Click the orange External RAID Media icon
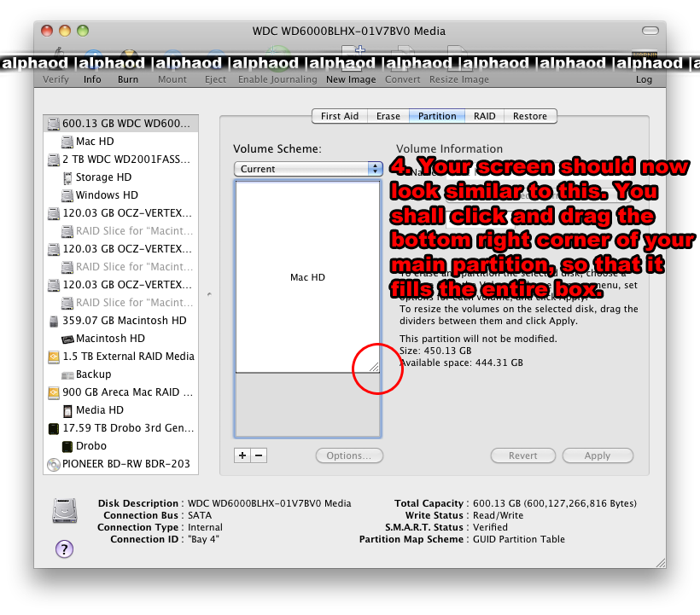Image resolution: width=700 pixels, height=615 pixels. pos(54,357)
